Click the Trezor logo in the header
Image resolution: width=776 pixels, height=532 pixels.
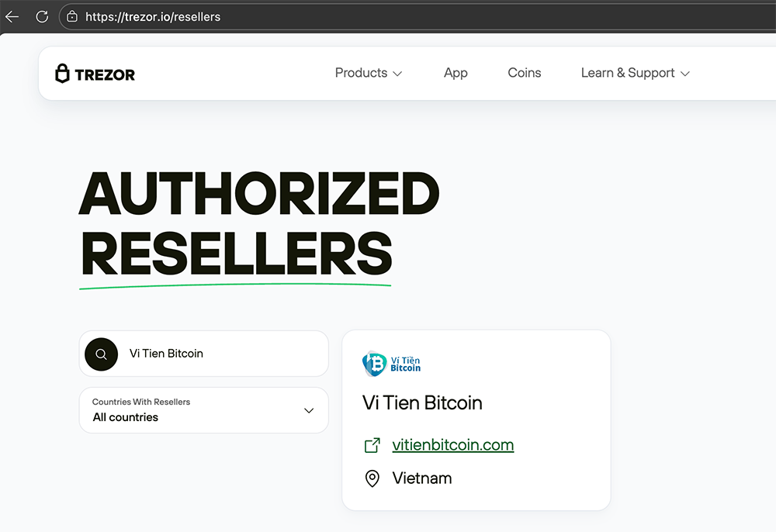(x=95, y=74)
